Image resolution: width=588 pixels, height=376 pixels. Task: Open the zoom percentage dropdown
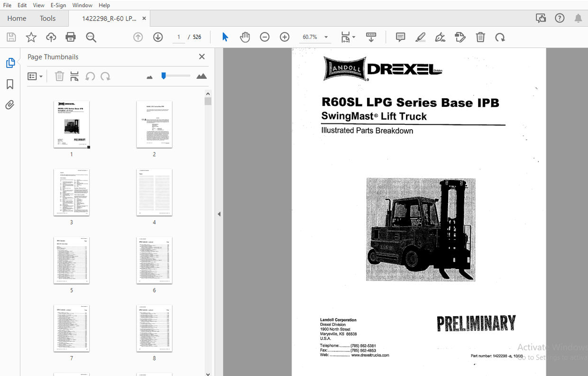click(326, 37)
